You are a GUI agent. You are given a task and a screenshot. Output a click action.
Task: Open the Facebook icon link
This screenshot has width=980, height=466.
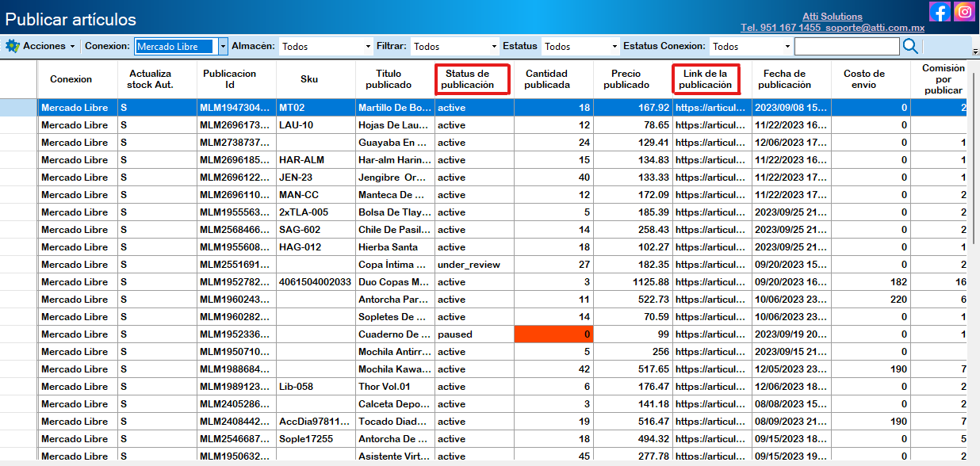[x=940, y=12]
